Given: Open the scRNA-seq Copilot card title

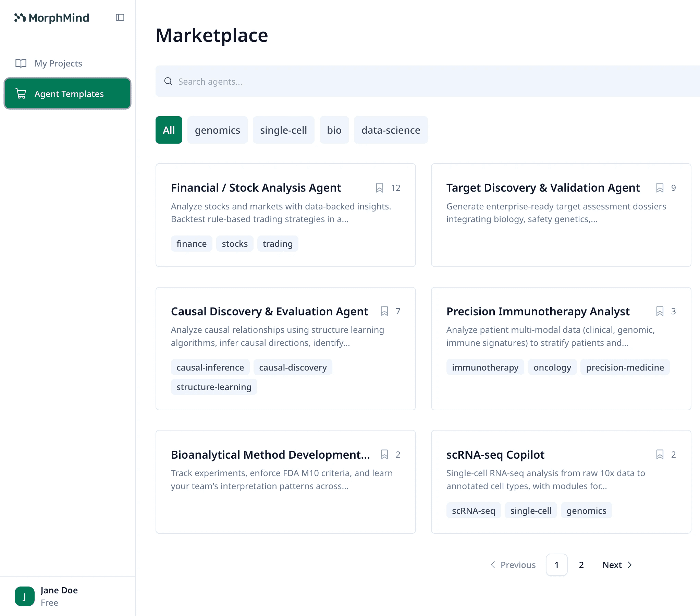Looking at the screenshot, I should [495, 455].
